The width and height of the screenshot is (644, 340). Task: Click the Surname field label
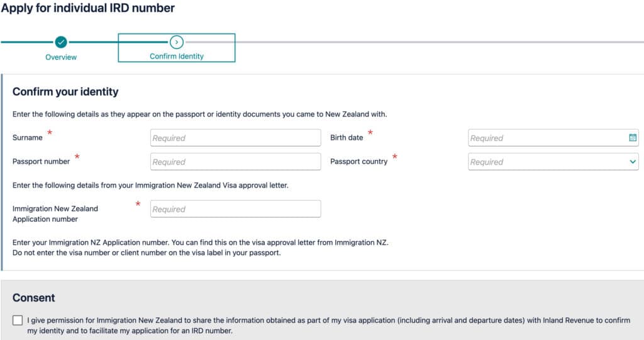coord(28,138)
